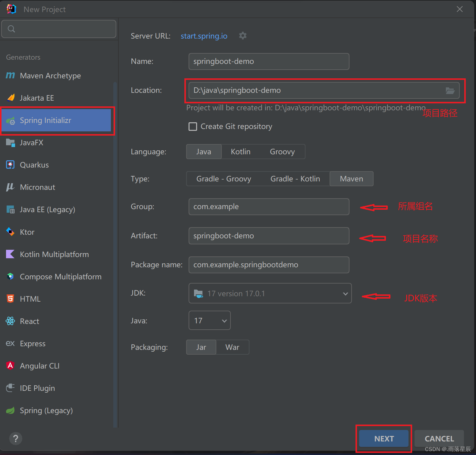Viewport: 476px width, 455px height.
Task: Click the Micronaut mu icon
Action: pos(11,187)
